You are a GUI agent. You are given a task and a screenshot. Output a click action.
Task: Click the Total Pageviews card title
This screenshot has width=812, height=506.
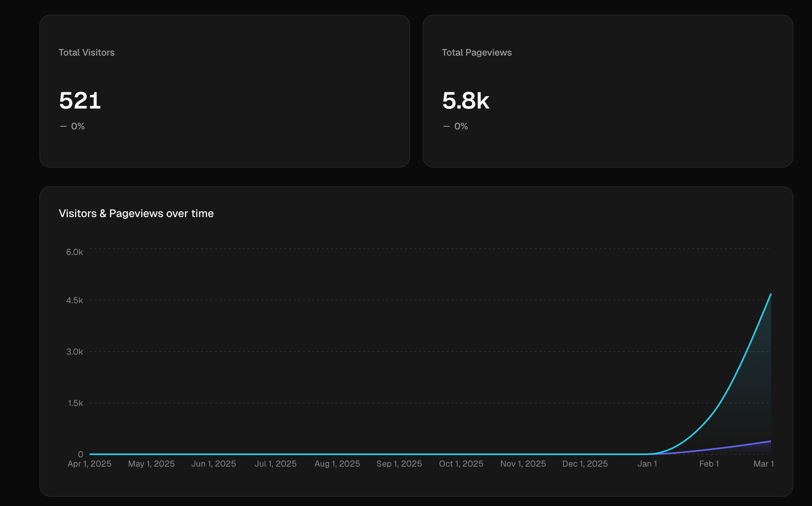pos(477,53)
